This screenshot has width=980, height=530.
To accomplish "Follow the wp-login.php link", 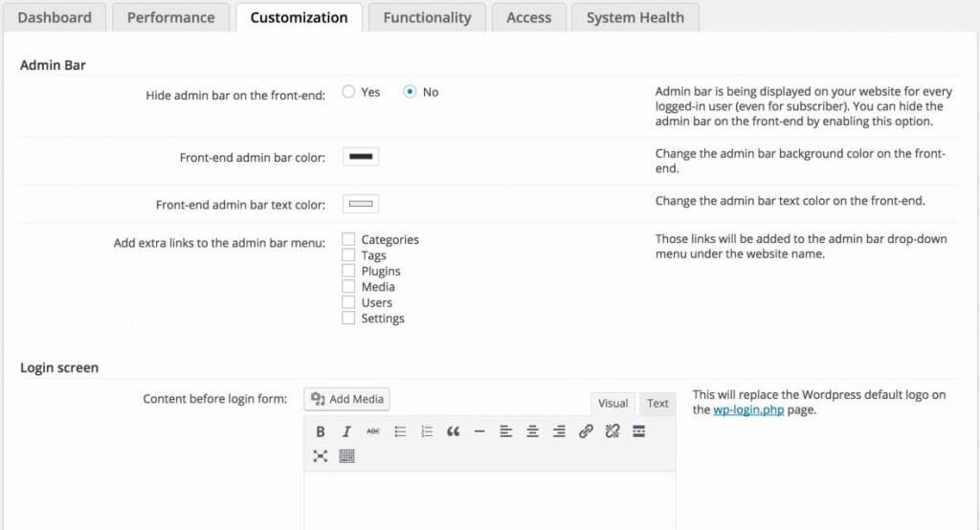I will tap(746, 410).
